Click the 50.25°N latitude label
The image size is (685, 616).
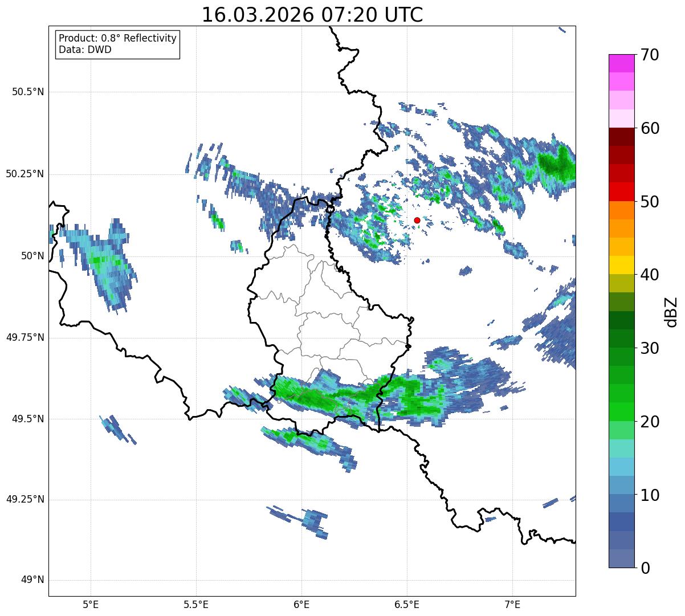[x=25, y=174]
